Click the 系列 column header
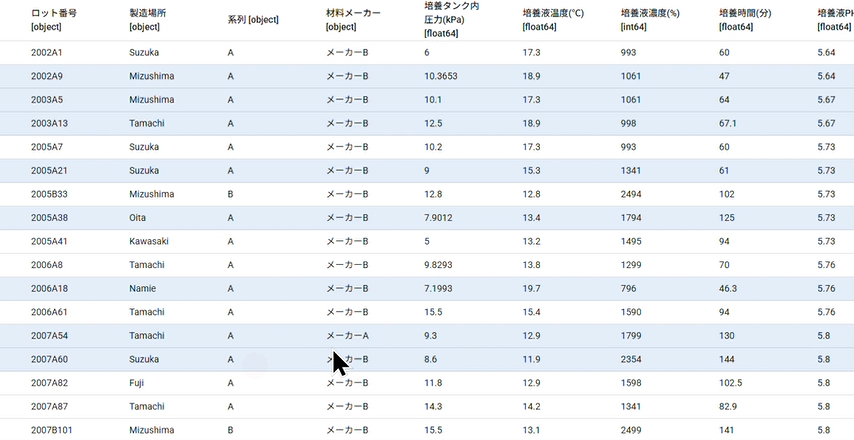 click(x=253, y=20)
